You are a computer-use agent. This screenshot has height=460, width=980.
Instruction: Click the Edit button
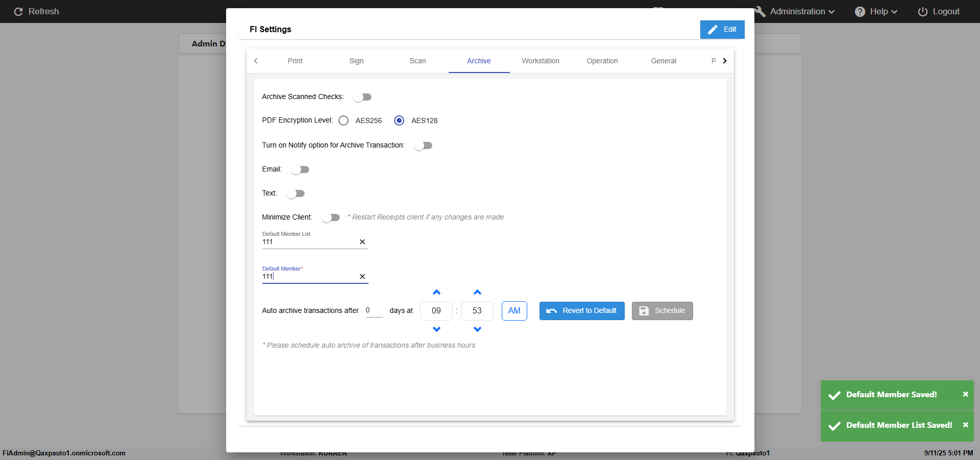coord(722,30)
